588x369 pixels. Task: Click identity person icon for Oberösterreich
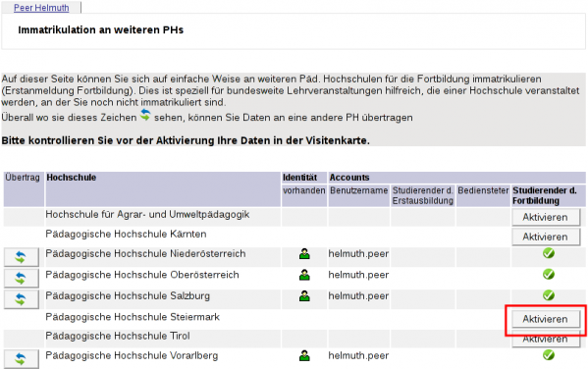click(x=304, y=275)
